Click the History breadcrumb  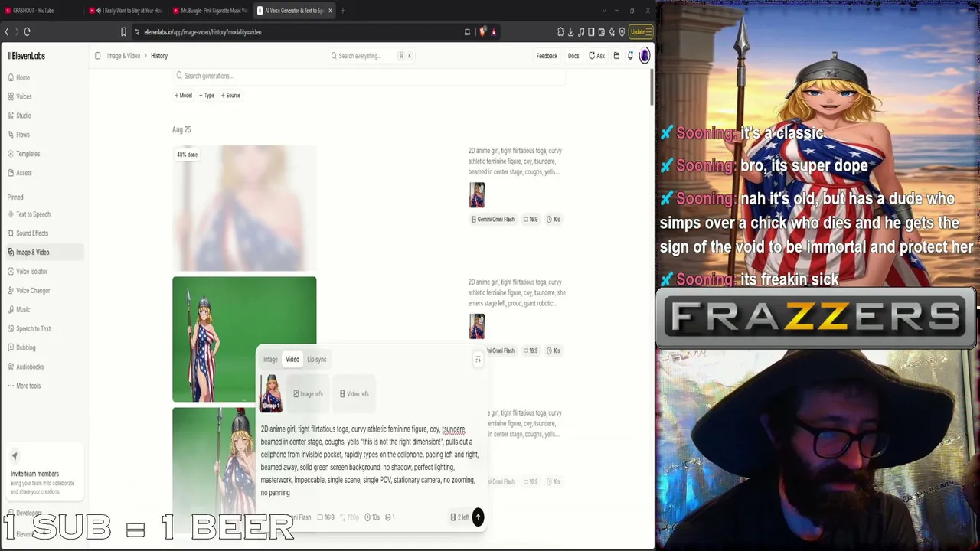click(159, 56)
